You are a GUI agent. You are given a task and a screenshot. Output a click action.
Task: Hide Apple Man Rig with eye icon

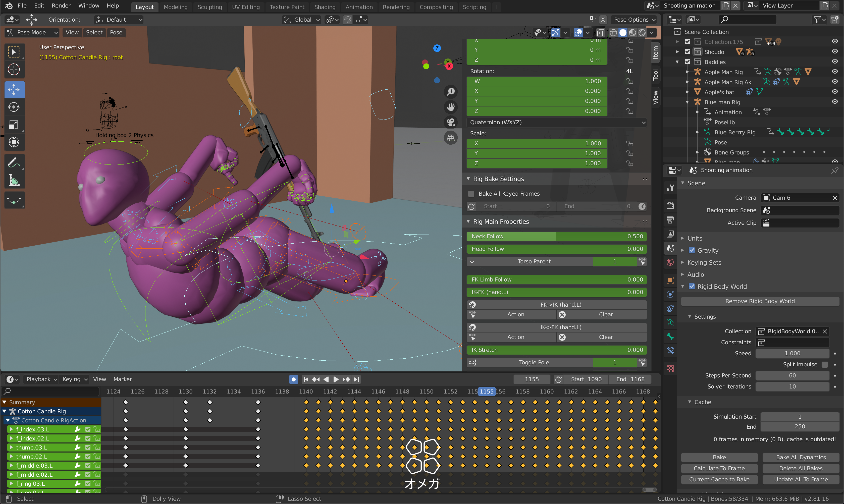coord(834,72)
